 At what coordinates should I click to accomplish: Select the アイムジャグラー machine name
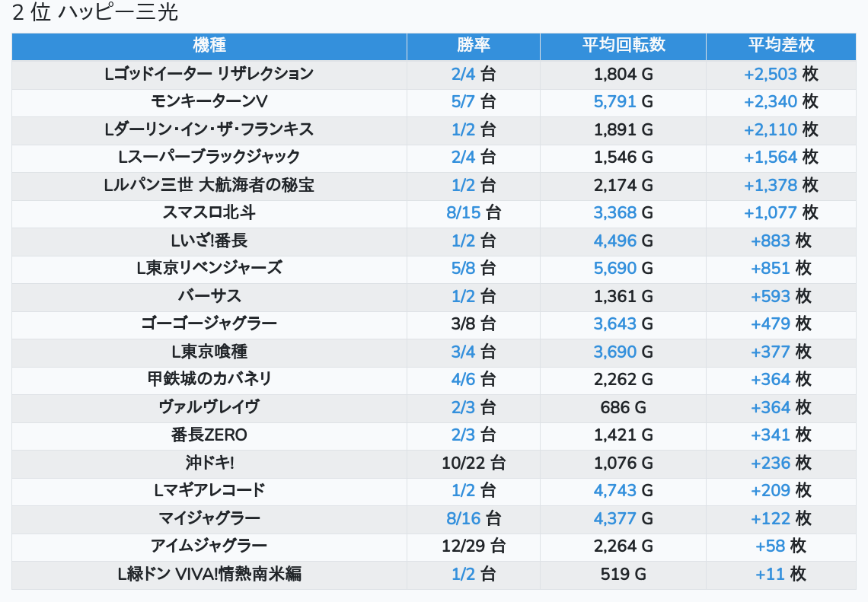point(209,546)
